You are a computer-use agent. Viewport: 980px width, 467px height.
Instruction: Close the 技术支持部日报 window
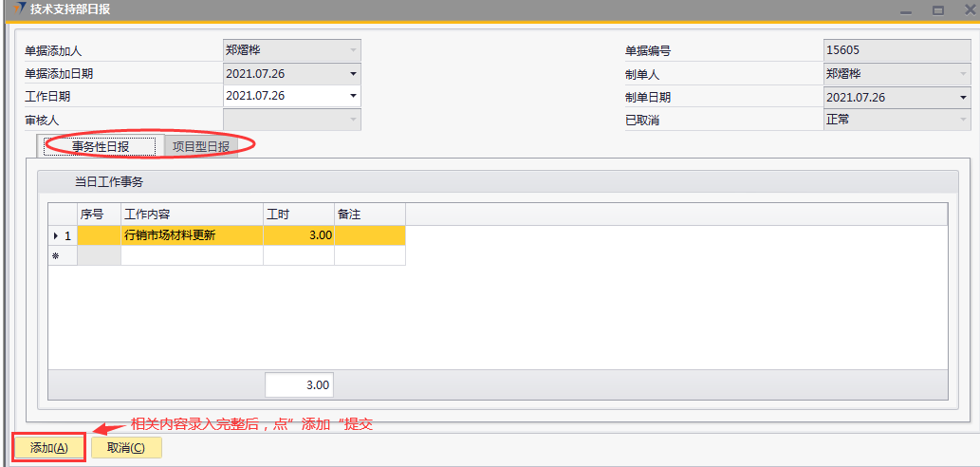pyautogui.click(x=966, y=10)
